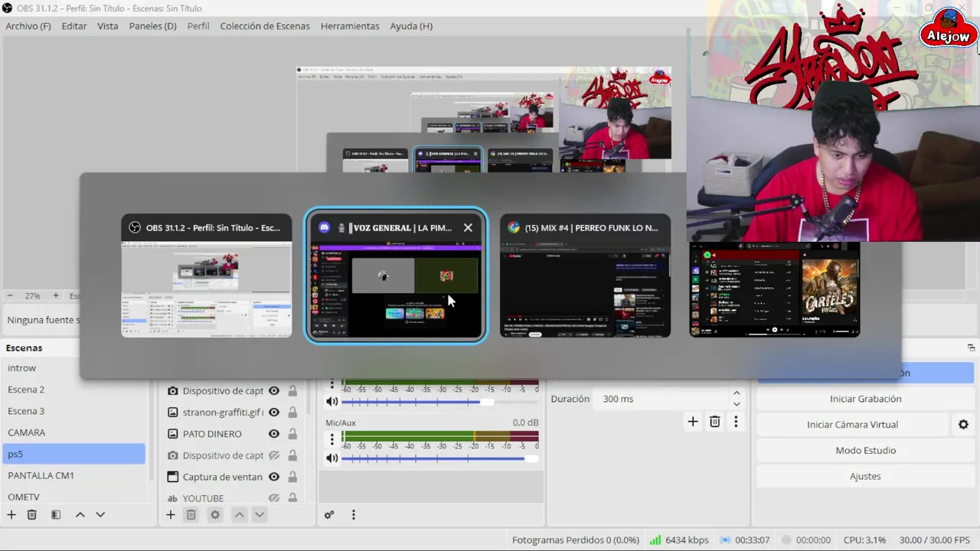Click Iniciar Cámara Virtual button
This screenshot has width=980, height=551.
point(852,425)
